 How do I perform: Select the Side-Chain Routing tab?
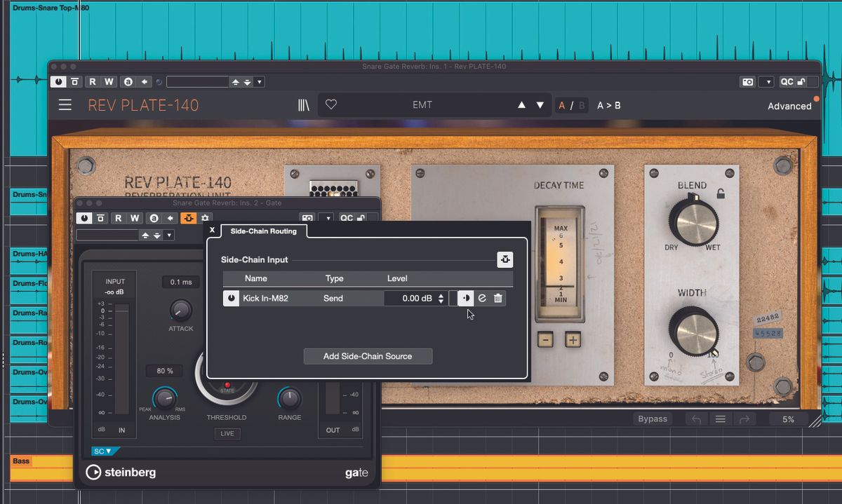263,231
